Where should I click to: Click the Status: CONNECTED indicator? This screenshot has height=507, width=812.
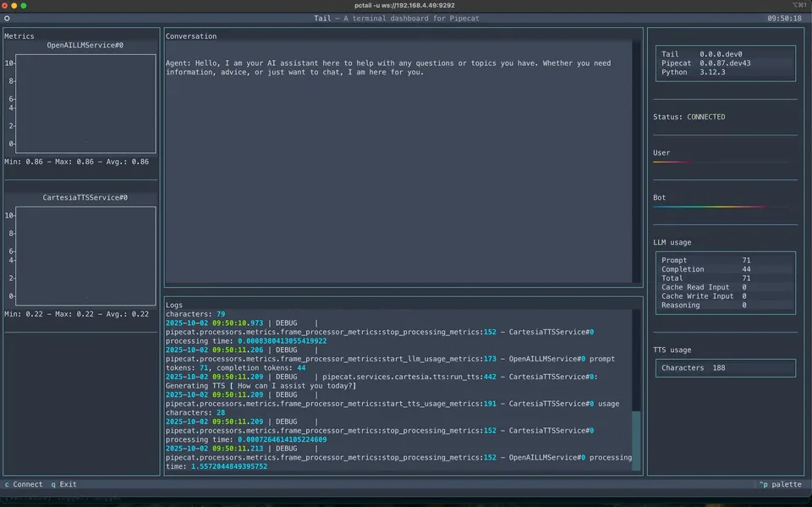(x=689, y=117)
